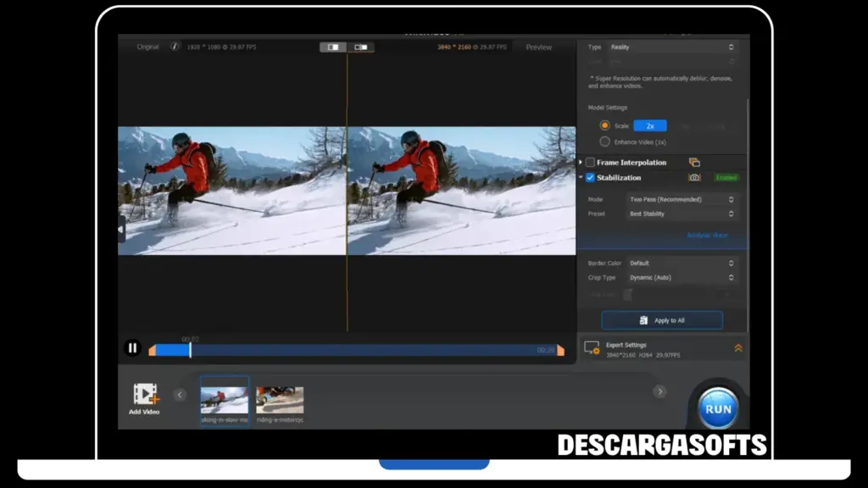Click the info icon next to Original
Viewport: 868px width, 488px height.
coord(175,47)
